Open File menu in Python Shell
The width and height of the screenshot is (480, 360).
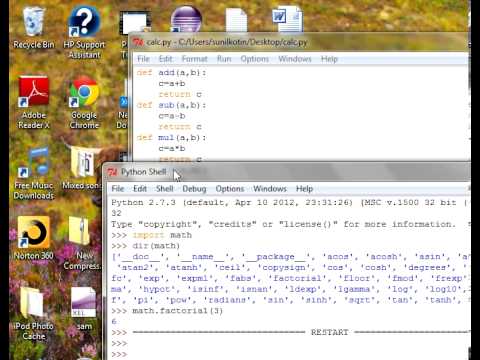pos(118,189)
